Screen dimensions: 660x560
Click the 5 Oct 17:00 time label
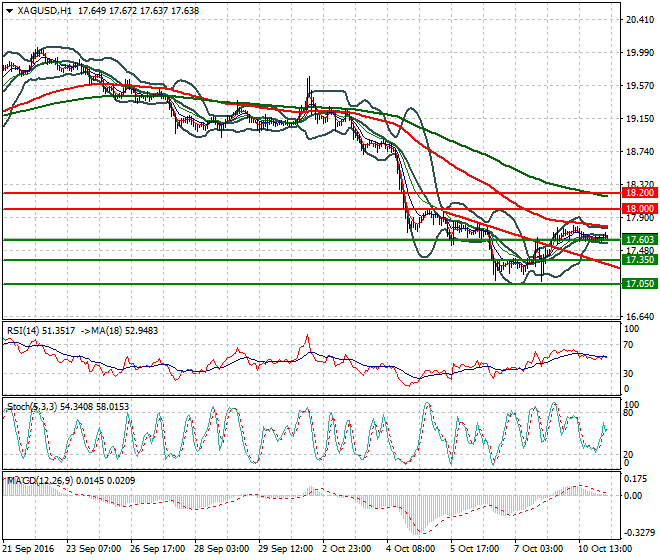pyautogui.click(x=475, y=549)
